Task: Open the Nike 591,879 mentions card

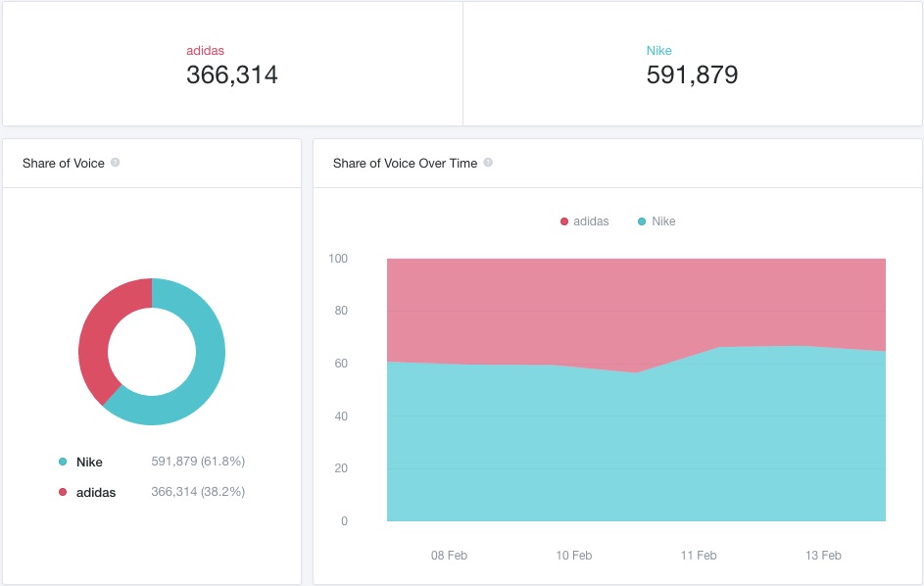Action: coord(693,64)
